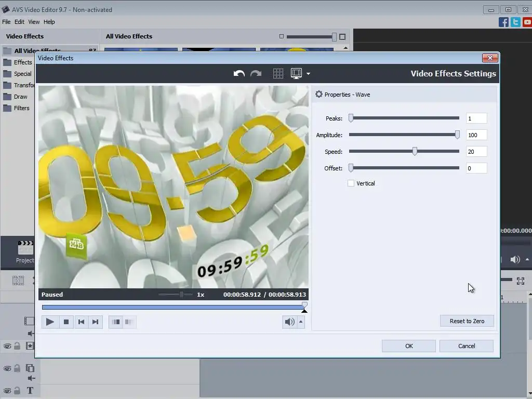Open the Edit menu

pos(19,22)
